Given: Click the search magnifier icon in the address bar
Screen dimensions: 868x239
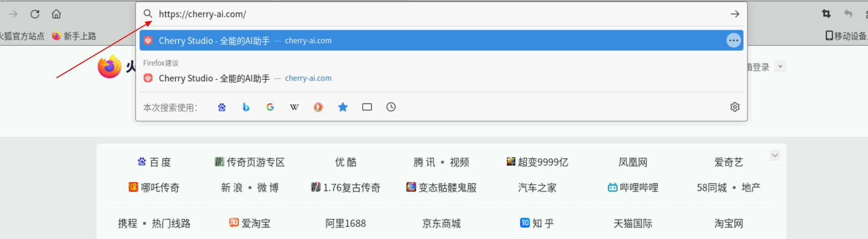Looking at the screenshot, I should [148, 14].
